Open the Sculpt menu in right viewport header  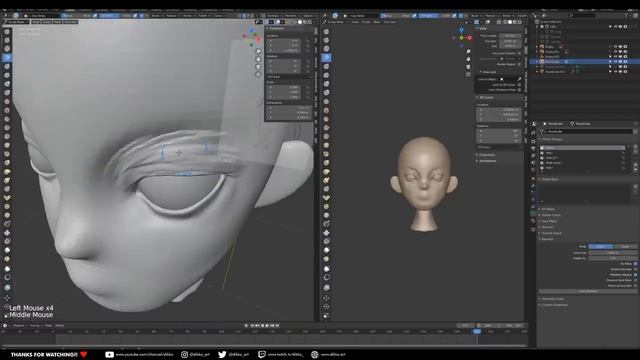click(366, 22)
